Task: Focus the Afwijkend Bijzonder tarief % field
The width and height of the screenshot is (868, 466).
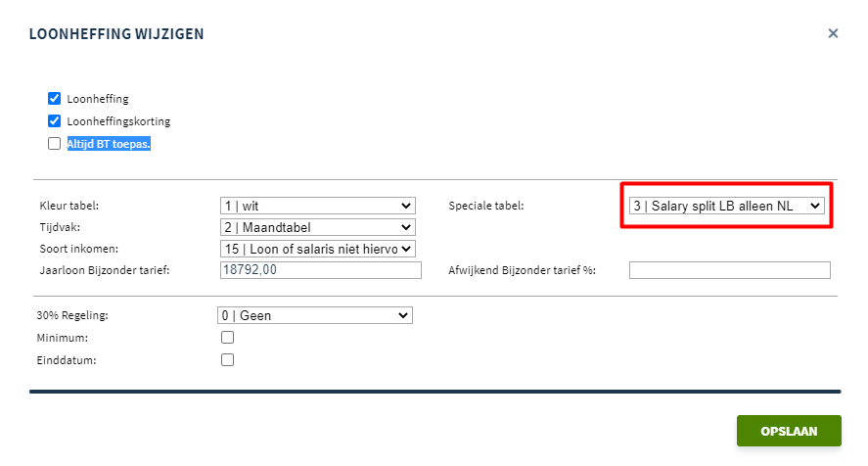Action: [730, 270]
